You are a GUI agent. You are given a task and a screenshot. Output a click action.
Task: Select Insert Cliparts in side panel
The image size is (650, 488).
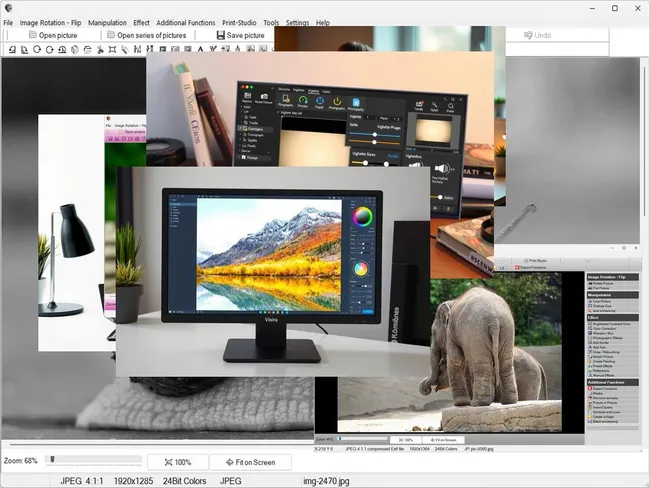pos(601,408)
